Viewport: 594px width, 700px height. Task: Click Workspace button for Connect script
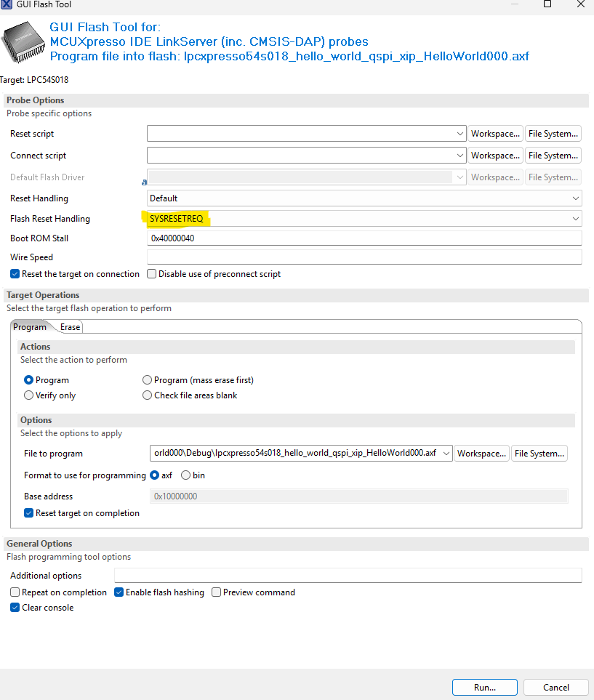(x=495, y=156)
